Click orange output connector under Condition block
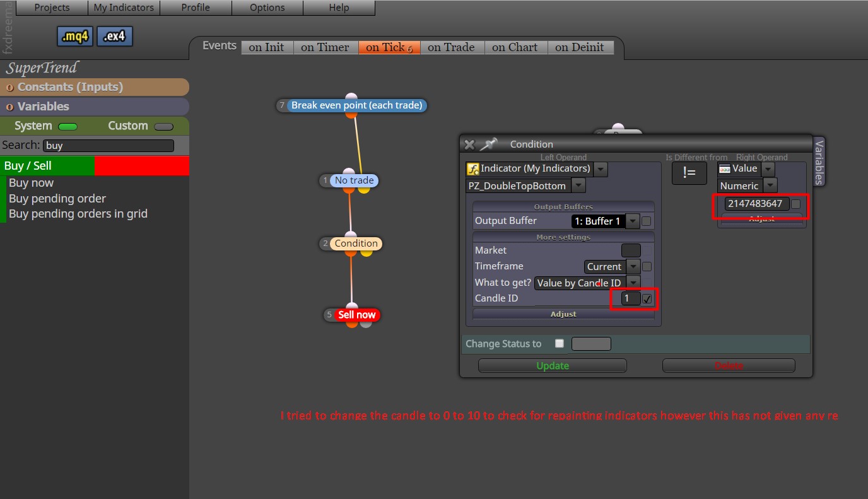Viewport: 868px width, 499px height. [351, 252]
